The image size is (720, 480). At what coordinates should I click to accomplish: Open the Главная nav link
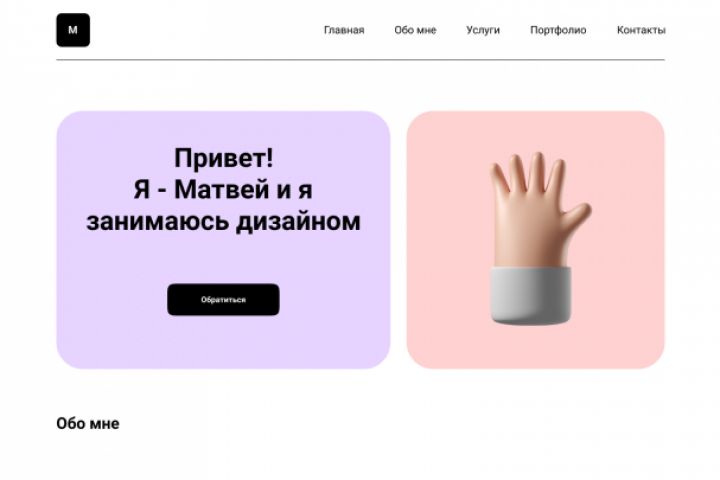click(x=344, y=30)
